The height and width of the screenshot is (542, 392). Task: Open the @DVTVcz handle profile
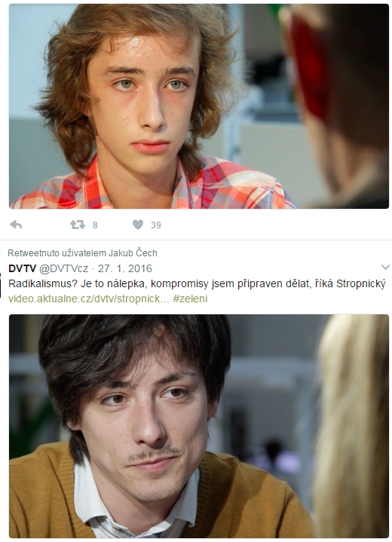point(63,268)
